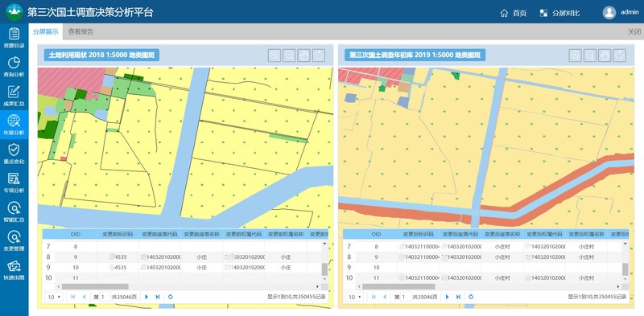Click 分屏对比 in header
Viewport: 644px width, 316px height.
tap(559, 13)
